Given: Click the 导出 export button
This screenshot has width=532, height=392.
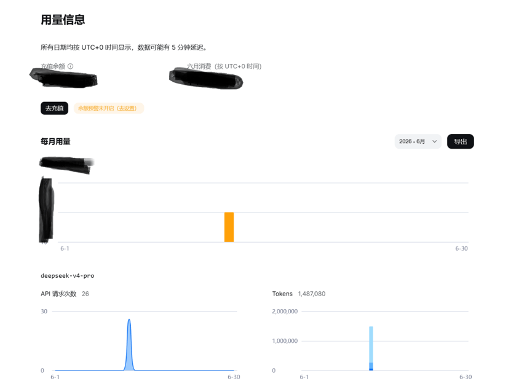Looking at the screenshot, I should [461, 141].
